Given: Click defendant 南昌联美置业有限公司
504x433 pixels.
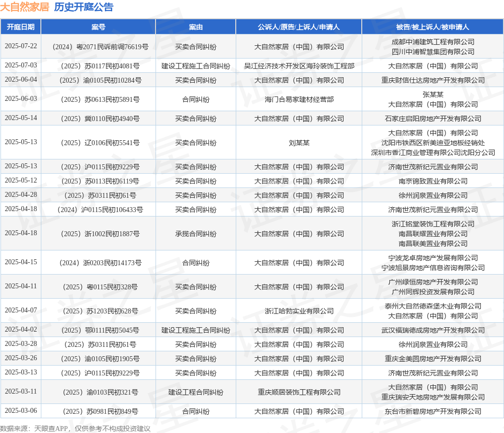Looking at the screenshot, I should point(433,244).
